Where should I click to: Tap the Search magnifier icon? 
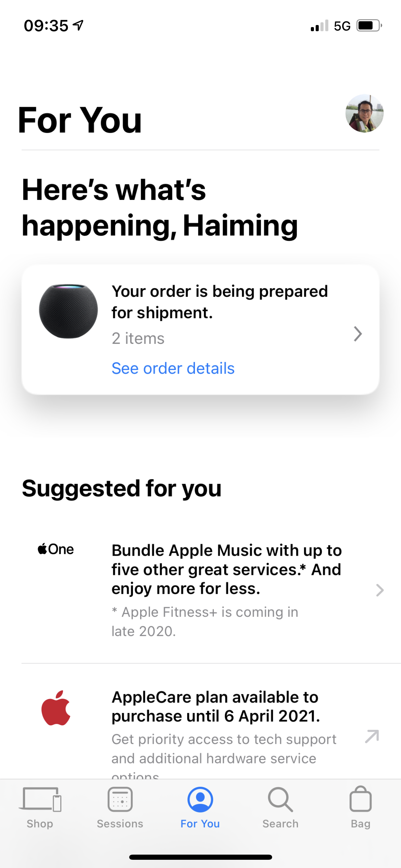pos(280,799)
